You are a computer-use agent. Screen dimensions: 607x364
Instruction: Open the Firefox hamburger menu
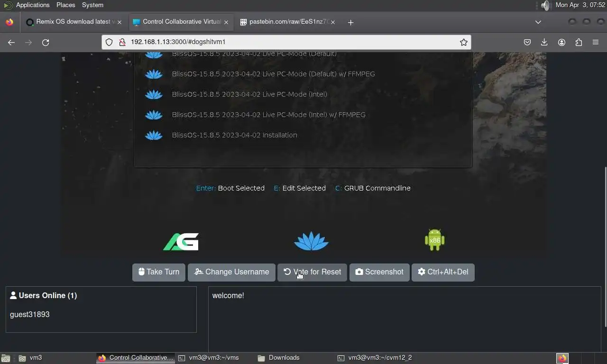(x=596, y=42)
